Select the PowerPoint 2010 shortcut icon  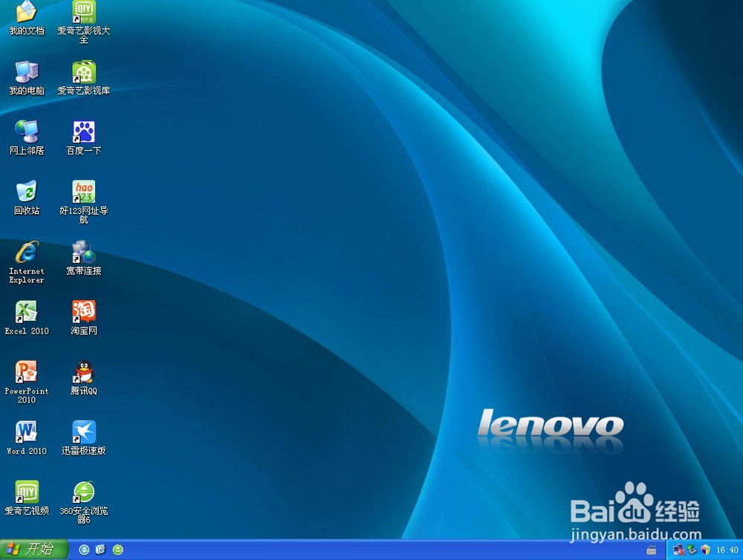27,372
